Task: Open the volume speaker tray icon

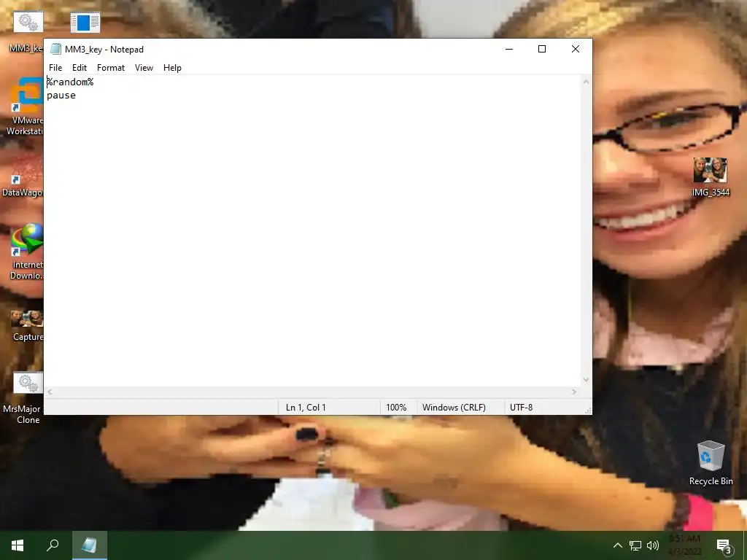Action: [653, 545]
